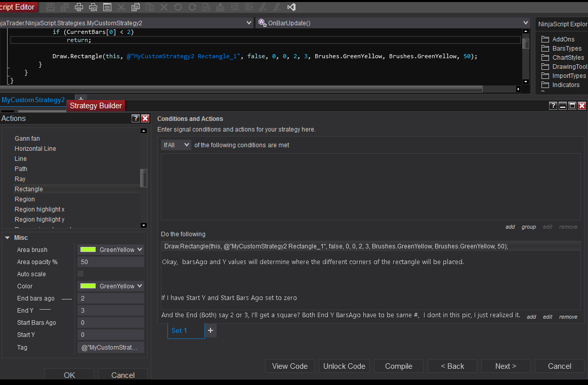The height and width of the screenshot is (385, 588).
Task: Open the Area brush GreenYellow dropdown
Action: pyautogui.click(x=111, y=249)
